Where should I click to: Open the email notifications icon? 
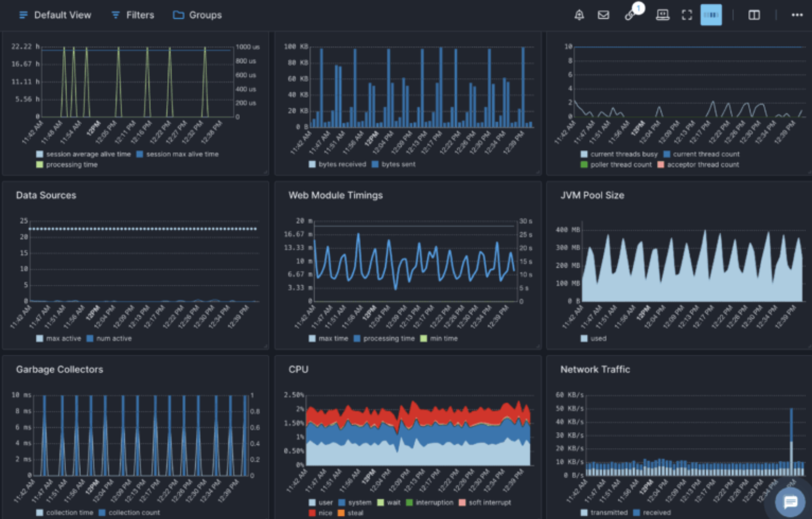603,15
